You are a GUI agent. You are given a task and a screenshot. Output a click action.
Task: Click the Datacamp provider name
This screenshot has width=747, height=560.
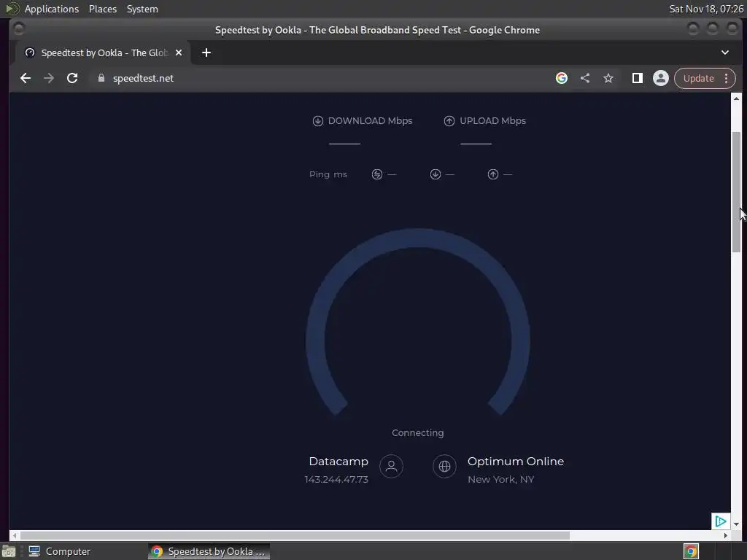pos(338,462)
